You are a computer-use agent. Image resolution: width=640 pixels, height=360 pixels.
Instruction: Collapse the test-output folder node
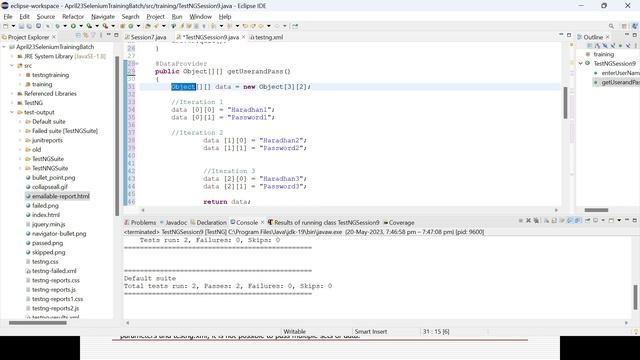12,112
